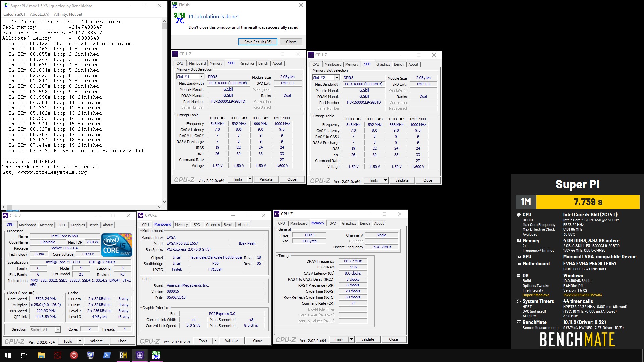Click the CPU chip icon in BenchMate panel

tap(519, 215)
